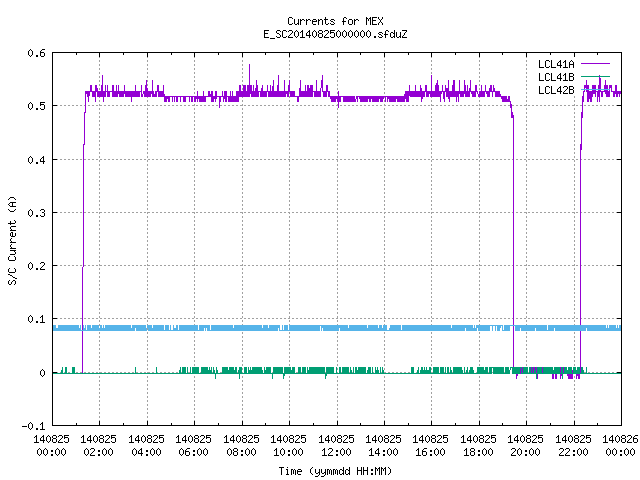Image resolution: width=640 pixels, height=480 pixels.
Task: Click the 140825 02:00 x-axis tick label
Action: [98, 445]
